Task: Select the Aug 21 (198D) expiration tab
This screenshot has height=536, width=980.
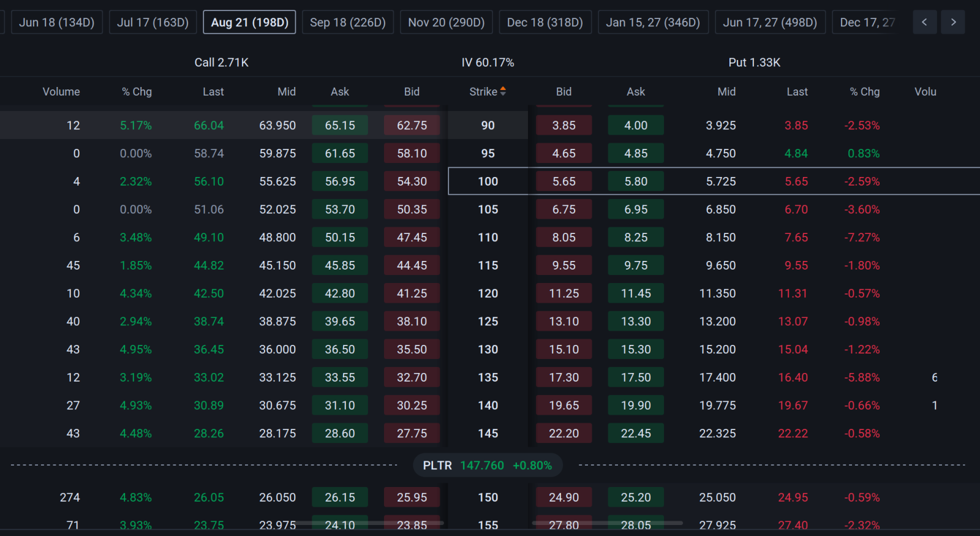Action: [x=249, y=22]
